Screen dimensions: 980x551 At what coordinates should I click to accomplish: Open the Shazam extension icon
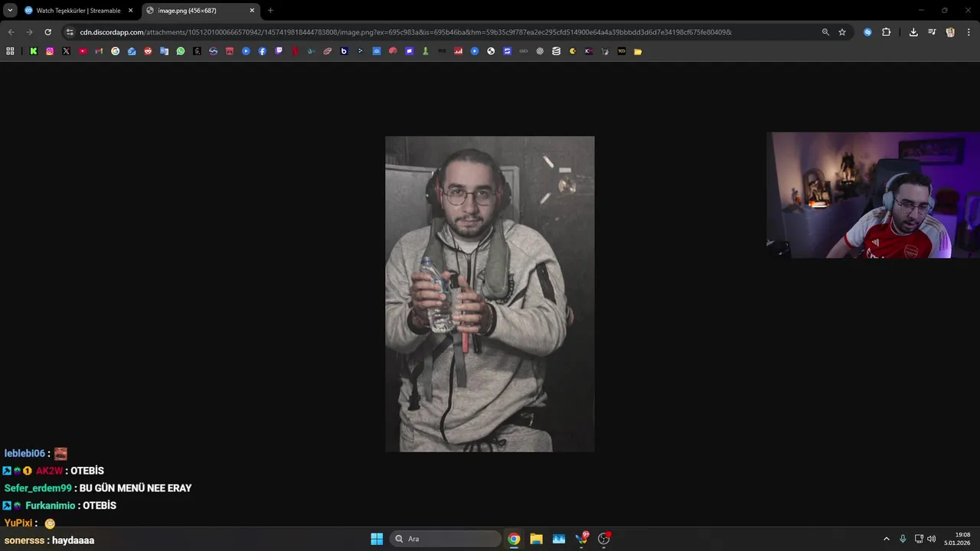[x=867, y=32]
